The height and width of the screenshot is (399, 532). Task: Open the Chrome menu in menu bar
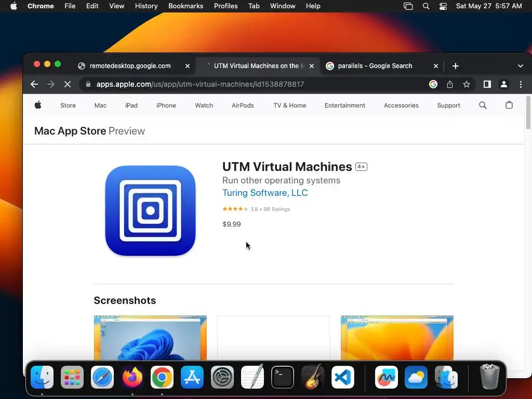(41, 6)
